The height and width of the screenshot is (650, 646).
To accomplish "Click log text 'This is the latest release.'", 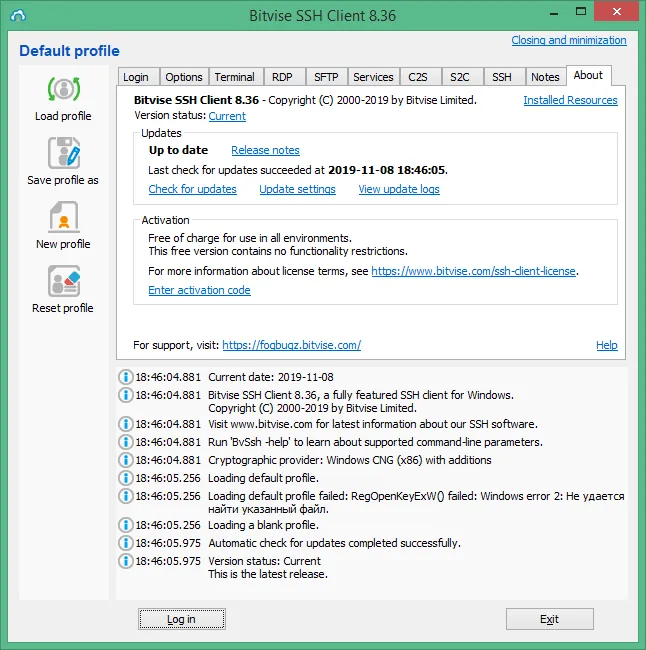I will (x=268, y=574).
